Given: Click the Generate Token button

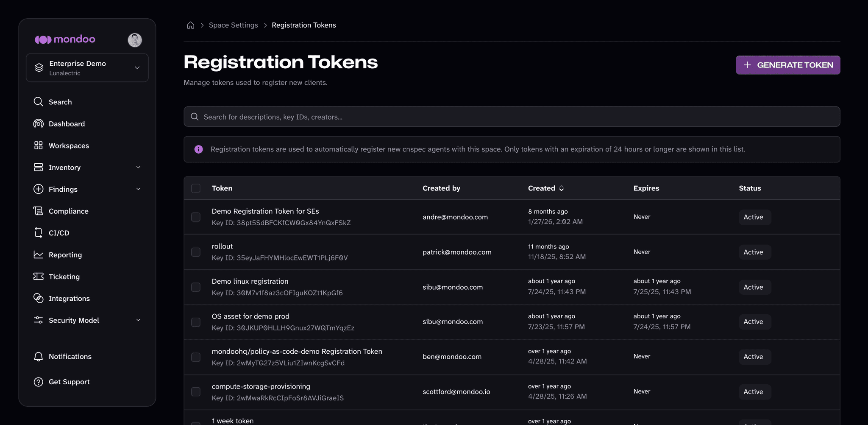Looking at the screenshot, I should click(x=788, y=65).
